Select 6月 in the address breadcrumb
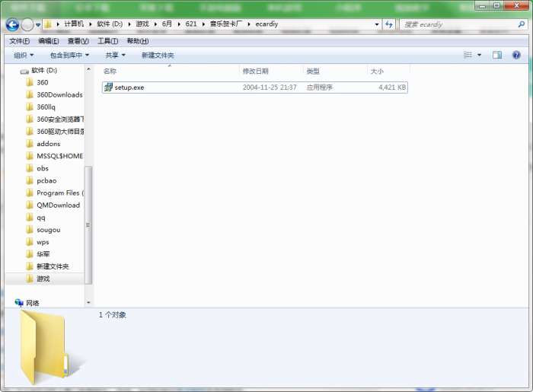Viewport: 533px width, 392px height. click(167, 24)
